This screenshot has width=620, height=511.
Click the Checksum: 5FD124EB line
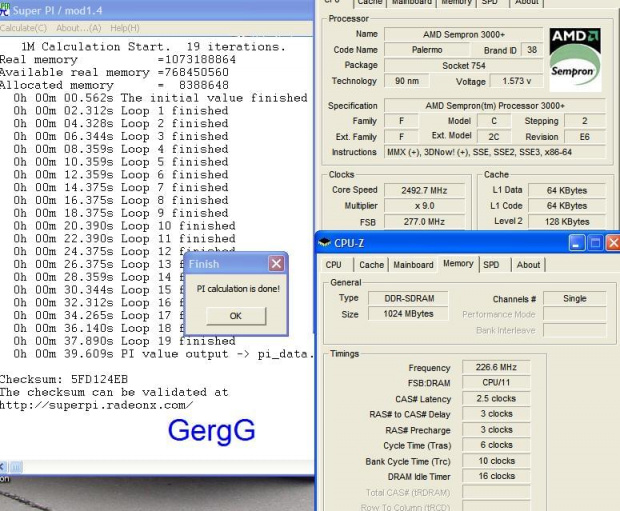[x=64, y=379]
